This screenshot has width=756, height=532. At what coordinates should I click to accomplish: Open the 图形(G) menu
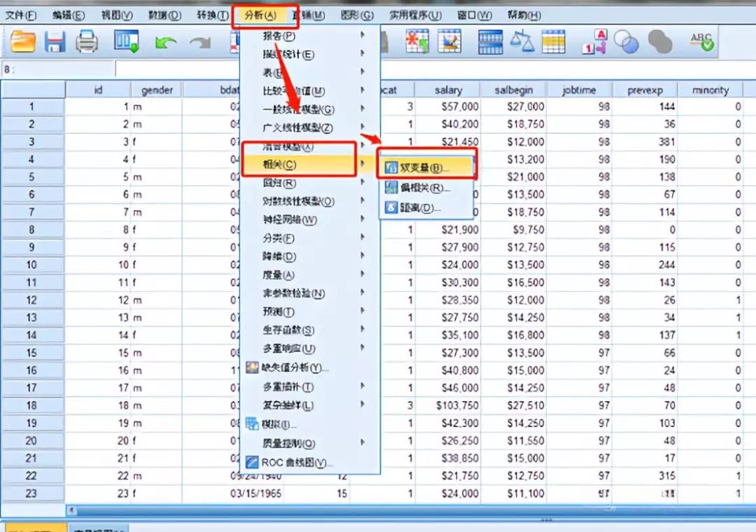(x=357, y=15)
